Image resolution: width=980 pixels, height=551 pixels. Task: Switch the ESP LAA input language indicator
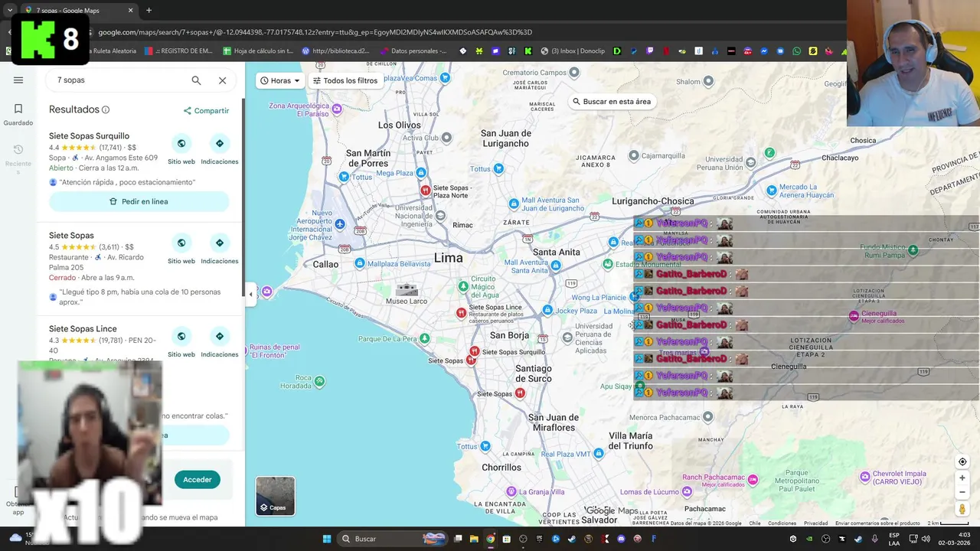tap(894, 539)
